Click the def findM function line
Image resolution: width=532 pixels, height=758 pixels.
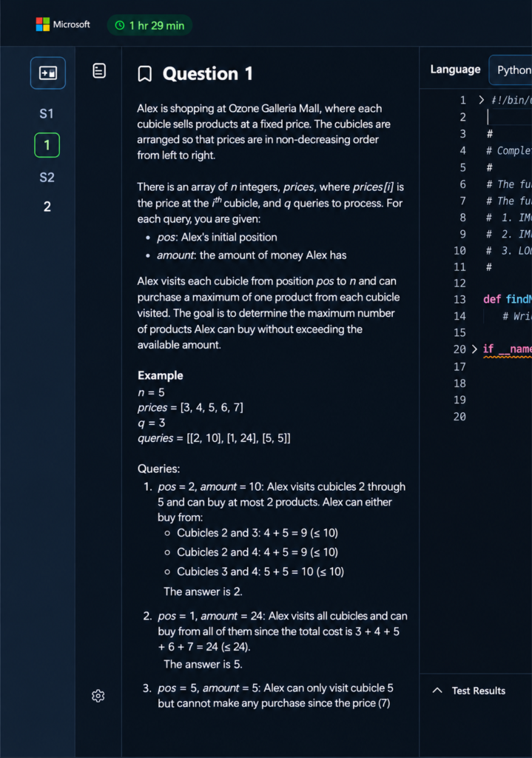pyautogui.click(x=508, y=299)
